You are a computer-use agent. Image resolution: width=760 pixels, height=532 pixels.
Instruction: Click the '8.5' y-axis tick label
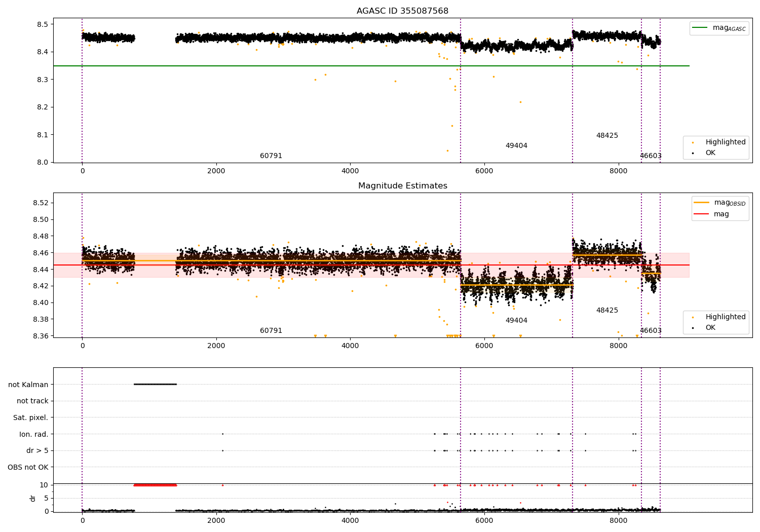click(43, 24)
